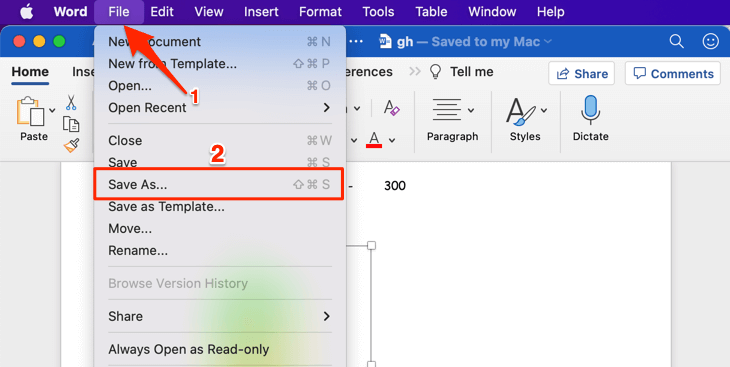Click the Clear Formatting eraser icon
The height and width of the screenshot is (367, 730).
tap(392, 108)
